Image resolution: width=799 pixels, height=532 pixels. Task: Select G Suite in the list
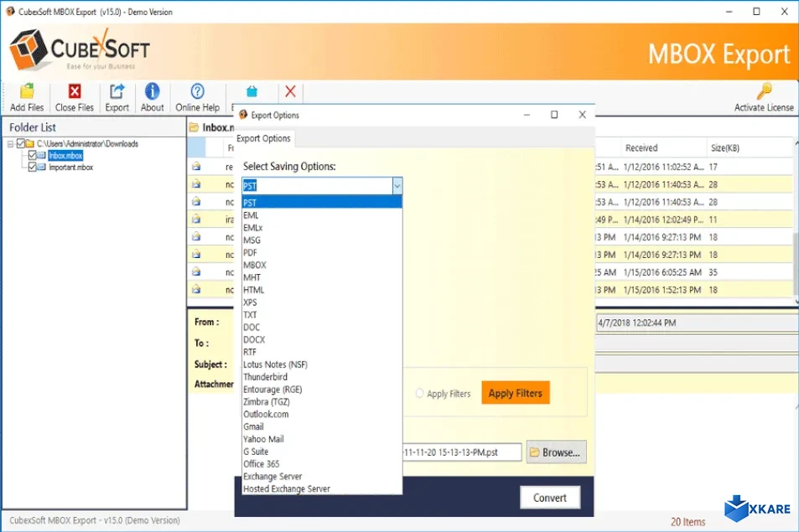[322, 452]
